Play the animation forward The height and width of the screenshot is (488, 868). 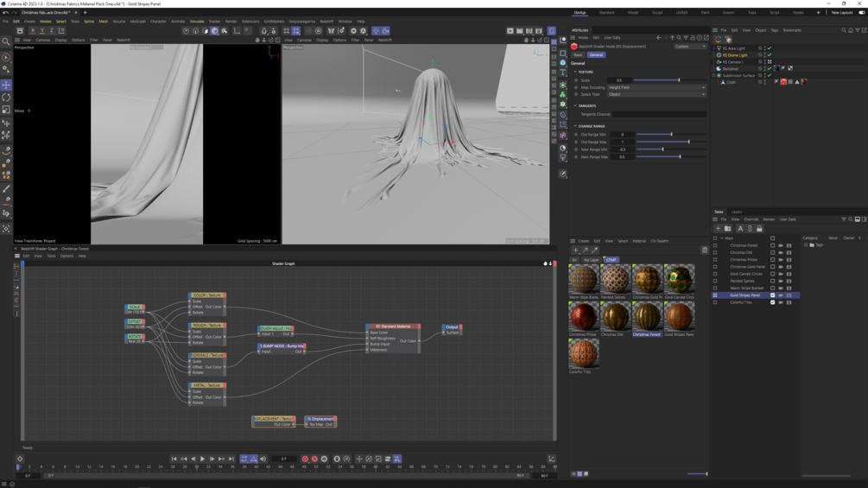[x=203, y=459]
